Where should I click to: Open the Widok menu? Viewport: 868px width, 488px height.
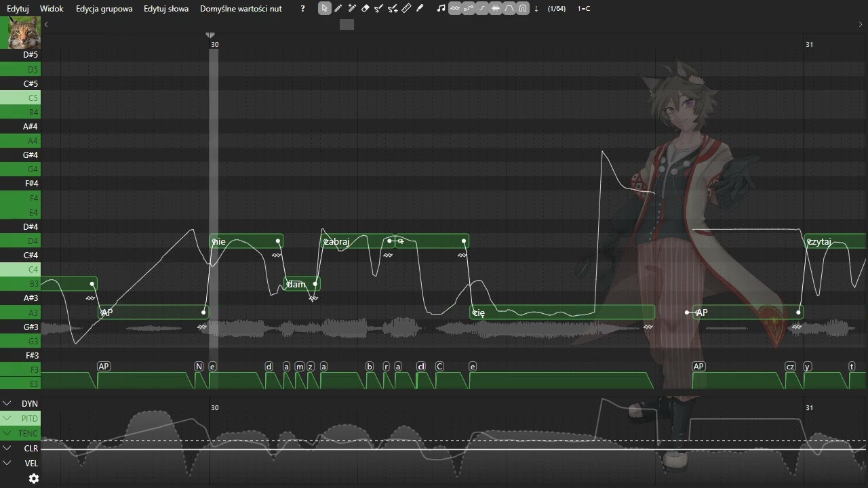click(x=52, y=9)
